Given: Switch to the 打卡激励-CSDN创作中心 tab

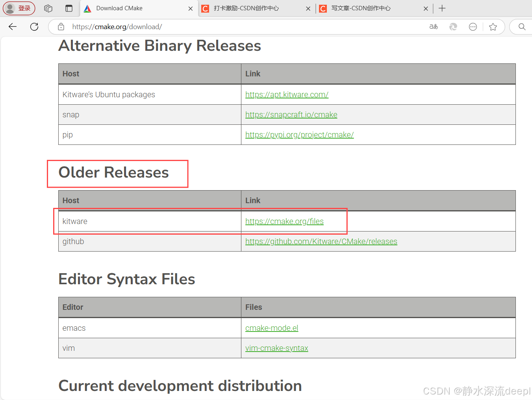Looking at the screenshot, I should (256, 8).
